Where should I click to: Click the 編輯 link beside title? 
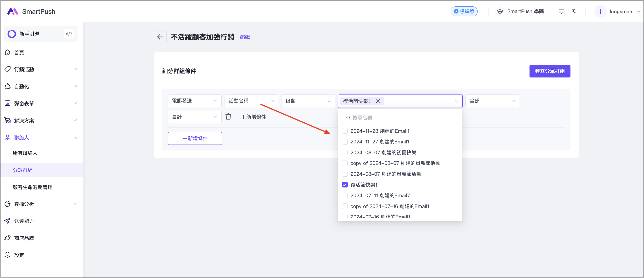click(245, 37)
